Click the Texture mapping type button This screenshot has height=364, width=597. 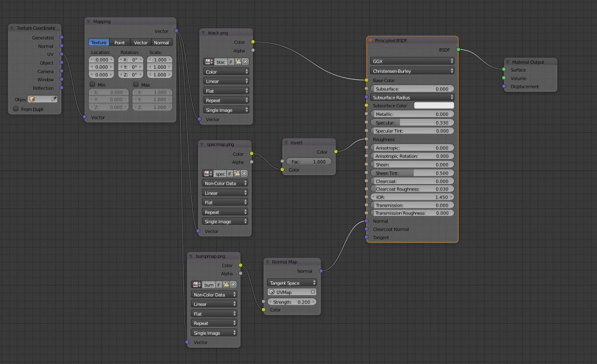click(99, 43)
